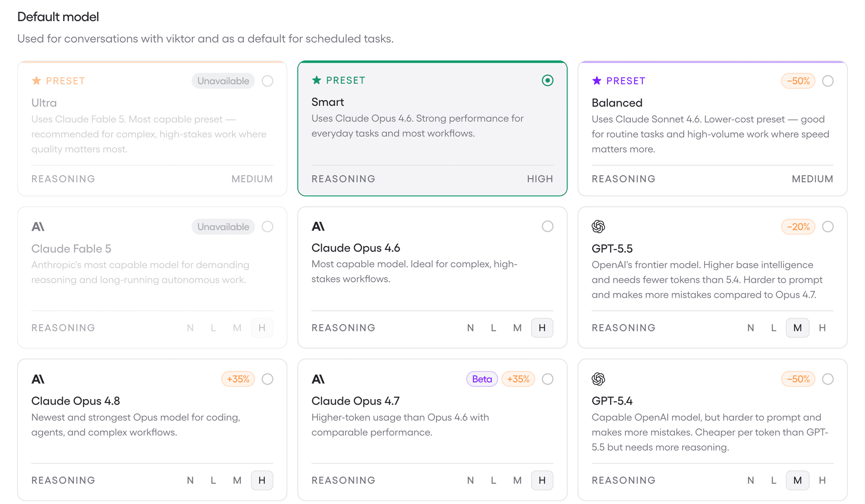Select the Claude Opus 4.6 radio button
Image resolution: width=865 pixels, height=504 pixels.
(547, 227)
